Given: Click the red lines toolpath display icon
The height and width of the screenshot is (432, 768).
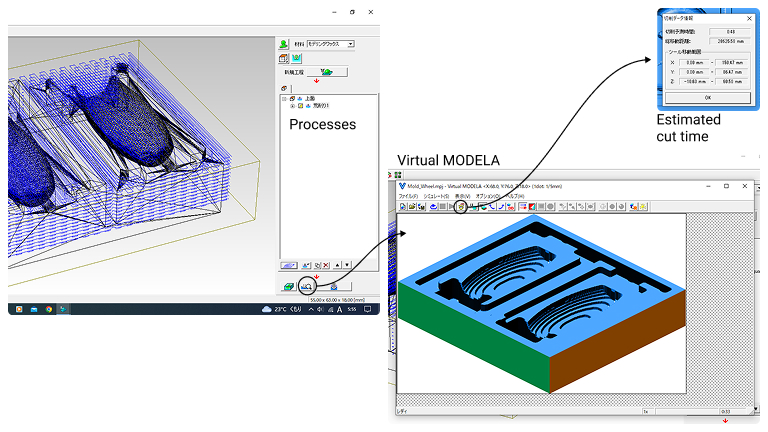Looking at the screenshot, I should coord(523,207).
